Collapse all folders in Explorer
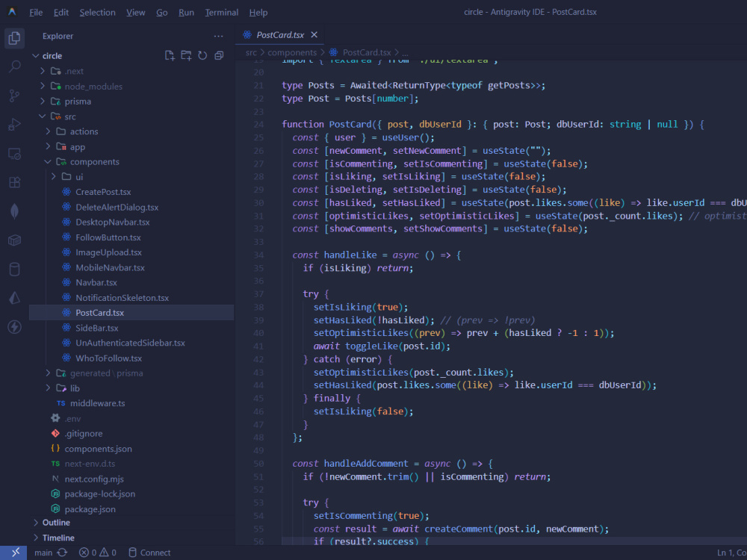Image resolution: width=747 pixels, height=560 pixels. 219,56
